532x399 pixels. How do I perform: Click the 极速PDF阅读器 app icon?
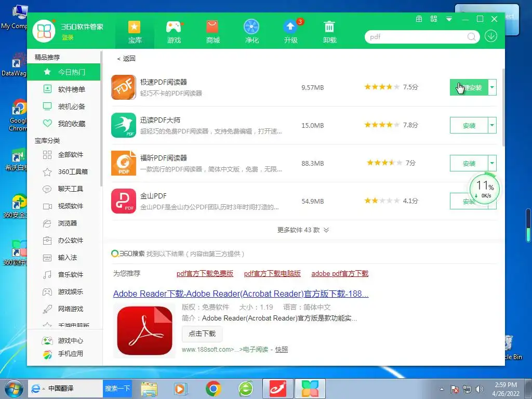click(124, 87)
